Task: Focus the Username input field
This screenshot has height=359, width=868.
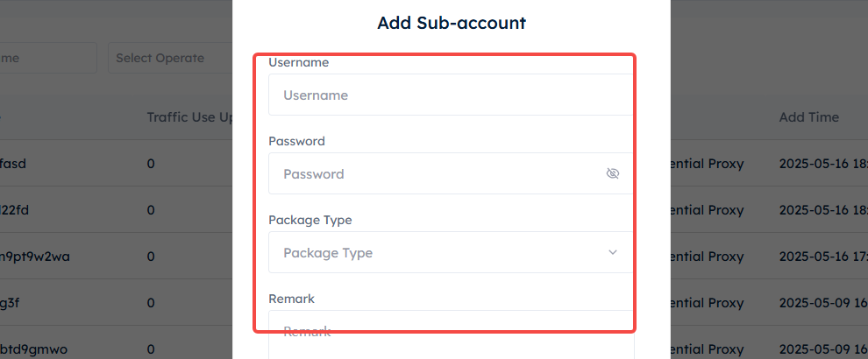Action: click(452, 95)
